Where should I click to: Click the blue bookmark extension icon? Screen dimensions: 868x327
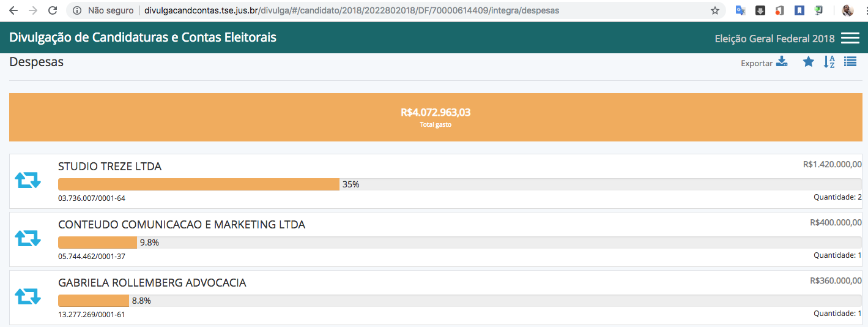point(799,10)
